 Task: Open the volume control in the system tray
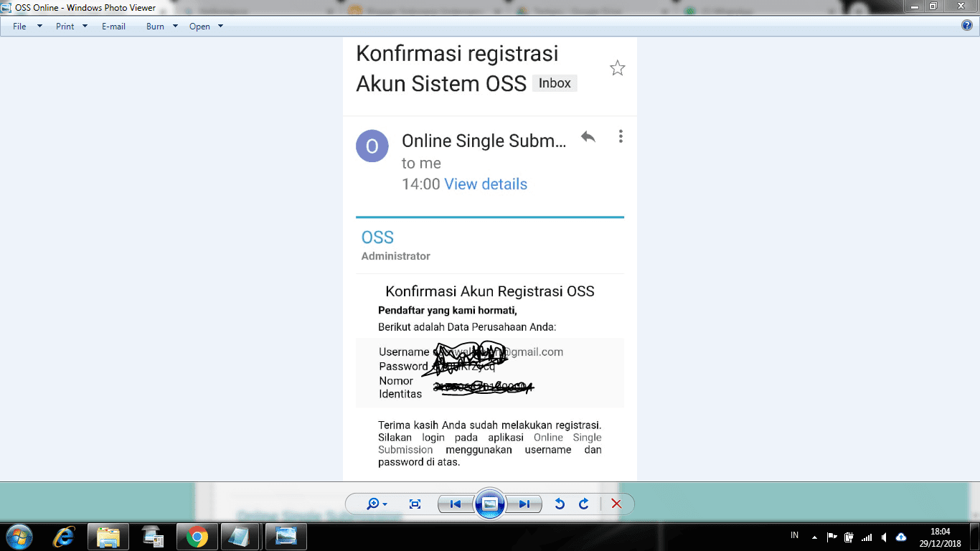click(x=884, y=537)
